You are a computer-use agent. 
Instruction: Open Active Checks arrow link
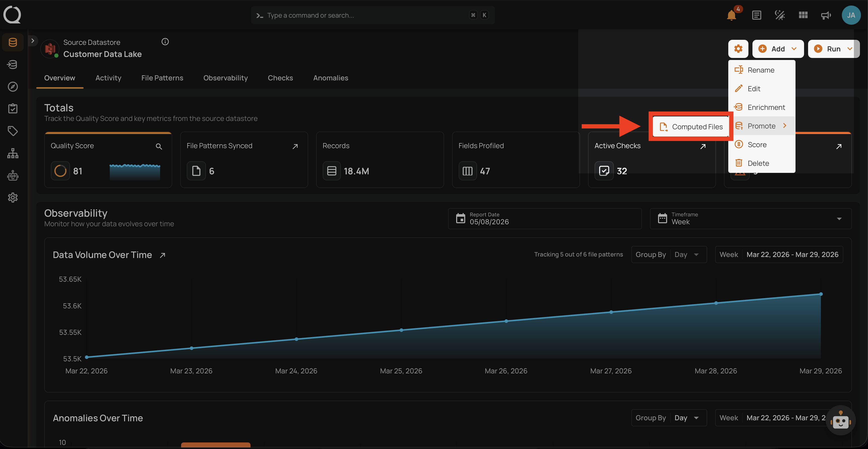[x=703, y=146]
